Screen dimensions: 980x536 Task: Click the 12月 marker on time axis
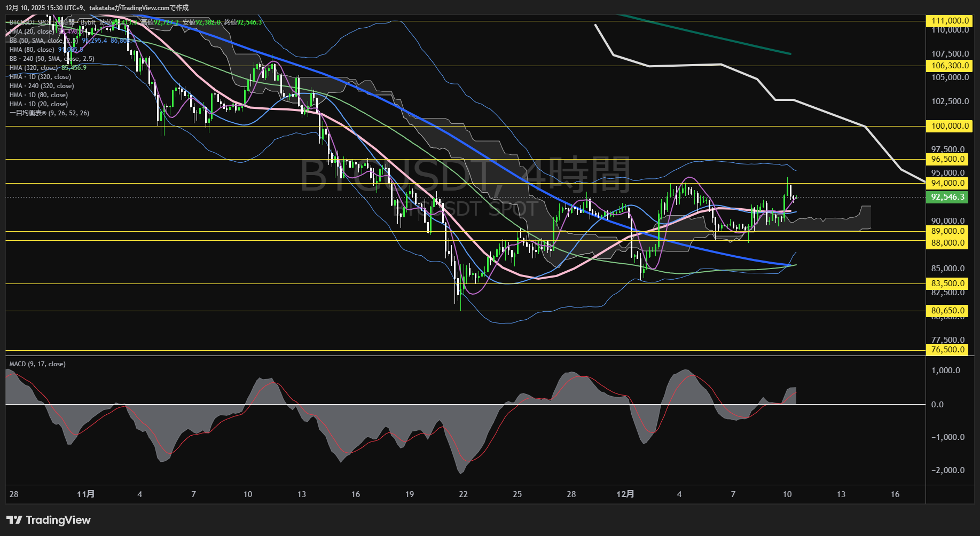pos(625,494)
